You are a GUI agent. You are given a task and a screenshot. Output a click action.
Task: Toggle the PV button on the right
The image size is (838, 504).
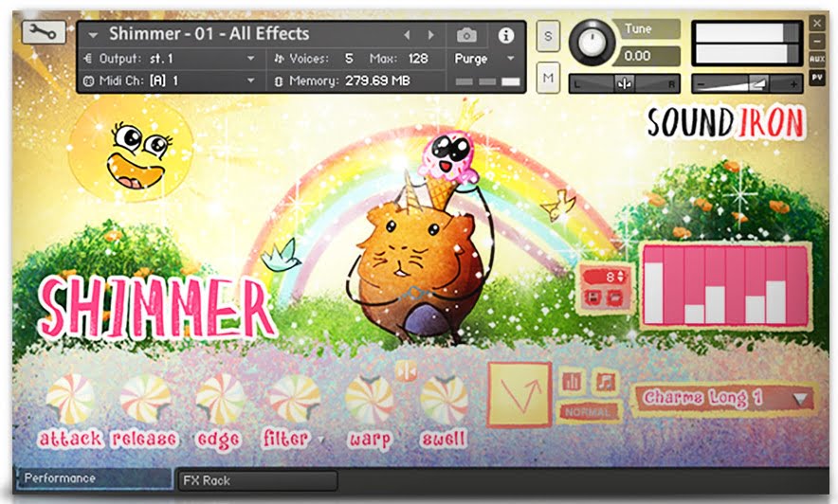(x=817, y=78)
